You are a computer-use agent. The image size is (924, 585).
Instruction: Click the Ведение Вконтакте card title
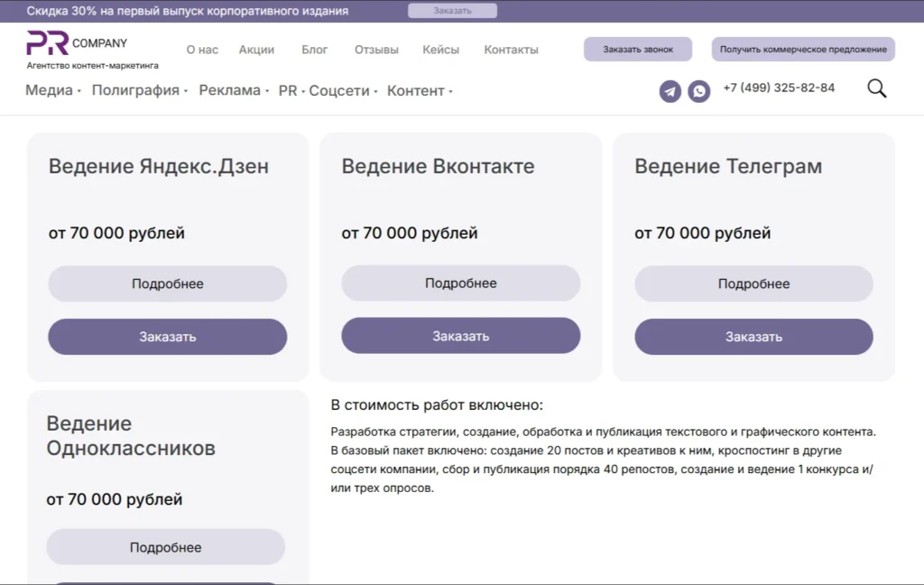click(x=438, y=166)
